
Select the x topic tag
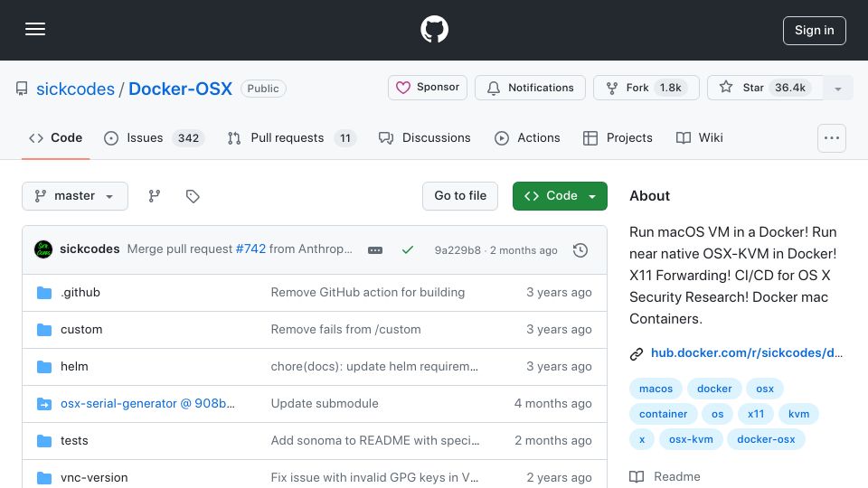pyautogui.click(x=642, y=439)
